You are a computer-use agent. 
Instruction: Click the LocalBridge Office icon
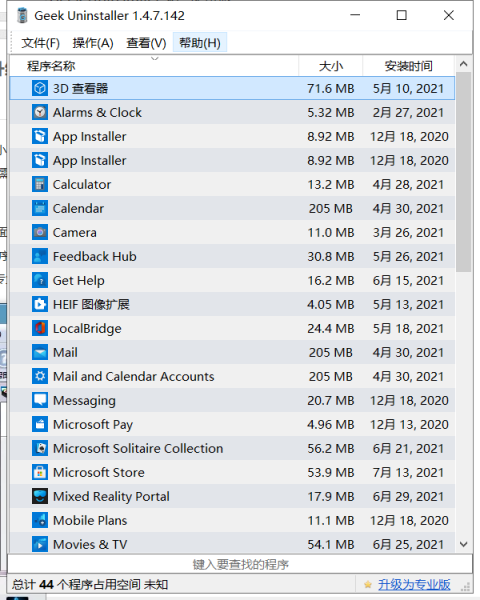(40, 328)
